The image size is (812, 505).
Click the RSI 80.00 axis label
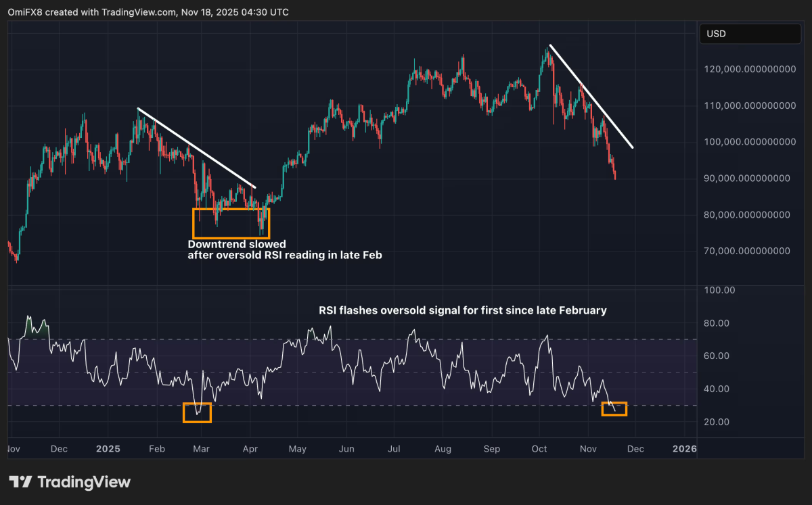(x=720, y=323)
